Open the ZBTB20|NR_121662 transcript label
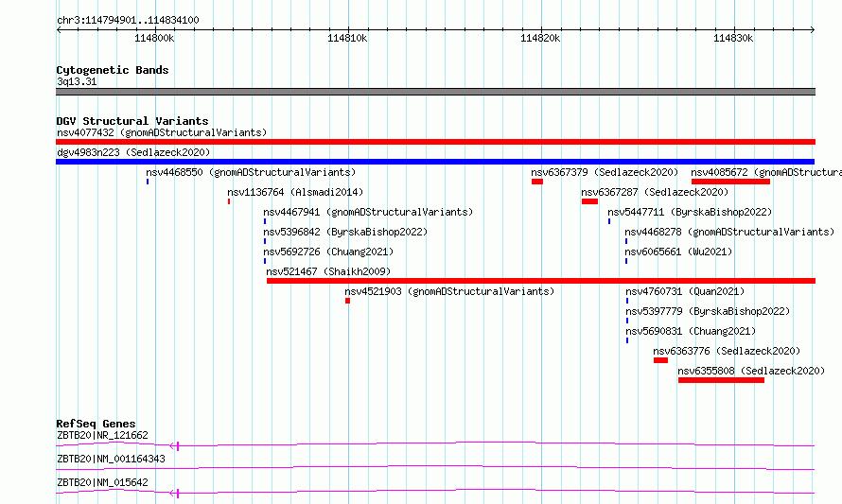The image size is (842, 504). pos(102,435)
